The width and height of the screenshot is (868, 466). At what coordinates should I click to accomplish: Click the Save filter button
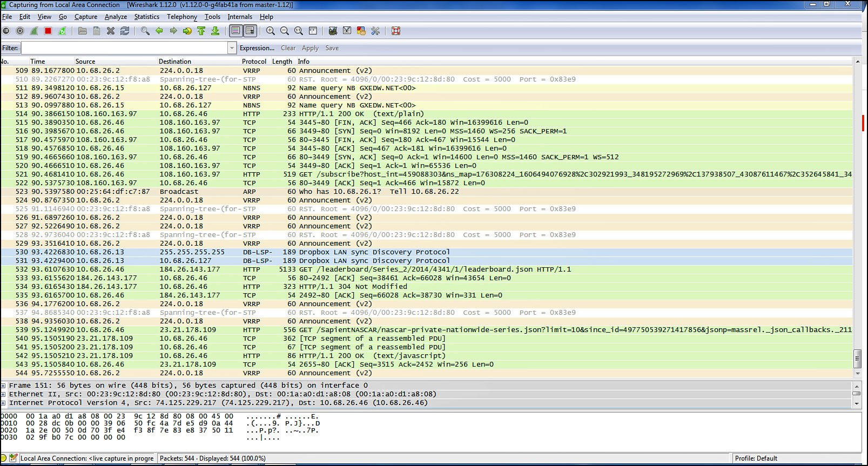coord(332,48)
